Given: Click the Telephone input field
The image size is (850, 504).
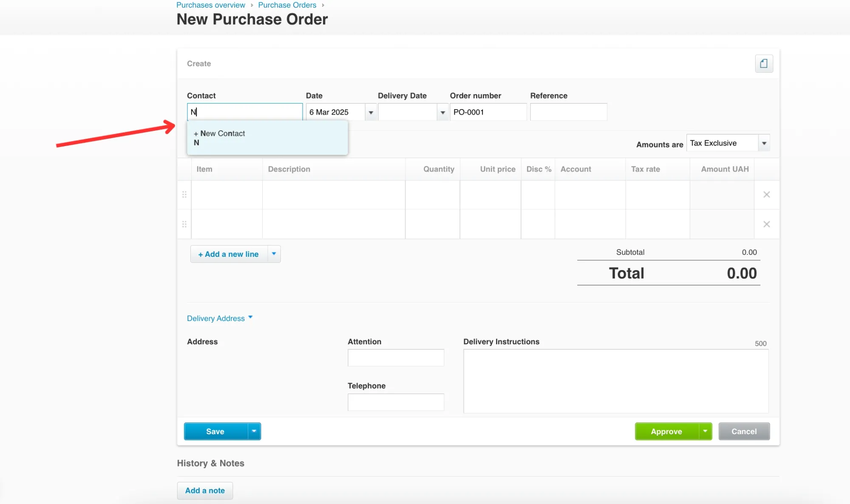Looking at the screenshot, I should pyautogui.click(x=396, y=402).
